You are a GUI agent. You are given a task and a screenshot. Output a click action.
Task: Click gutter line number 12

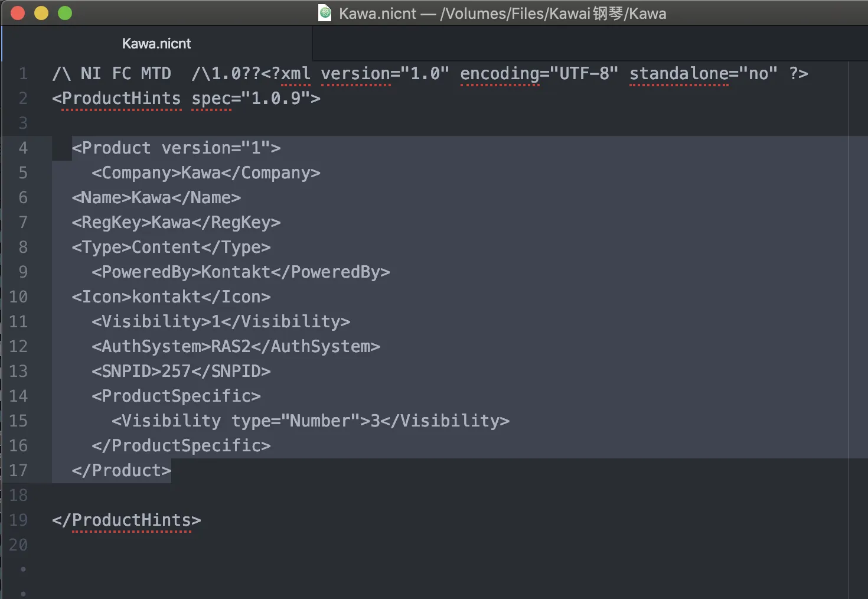(18, 347)
